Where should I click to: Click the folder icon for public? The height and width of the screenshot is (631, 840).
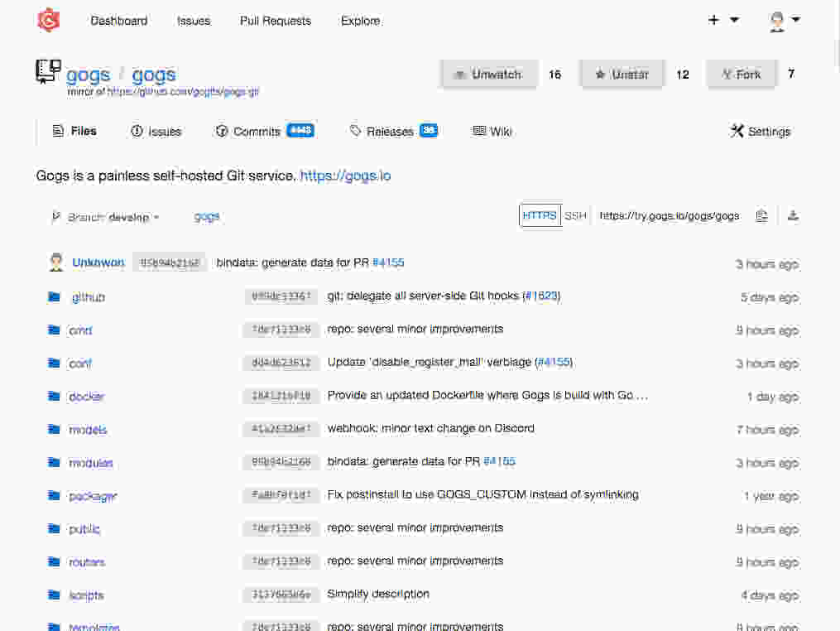click(x=54, y=528)
